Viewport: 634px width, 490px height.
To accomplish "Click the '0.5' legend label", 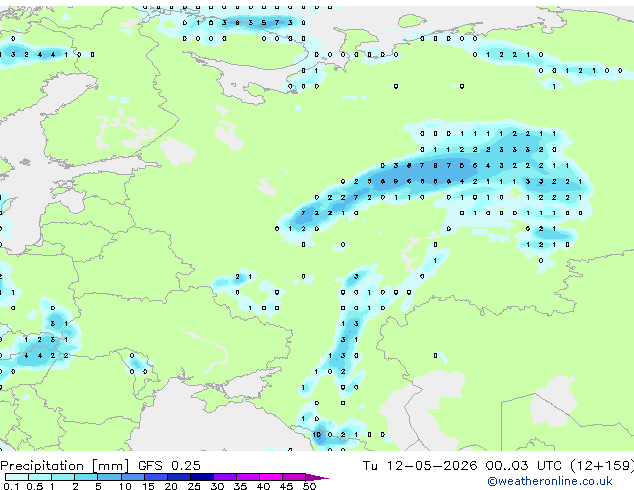I will tap(35, 486).
